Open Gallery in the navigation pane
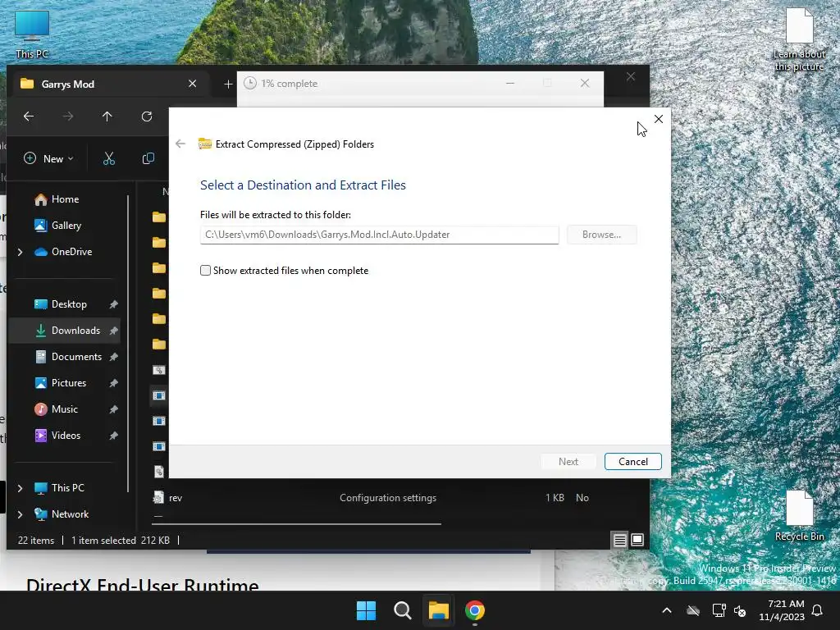840x630 pixels. [66, 226]
